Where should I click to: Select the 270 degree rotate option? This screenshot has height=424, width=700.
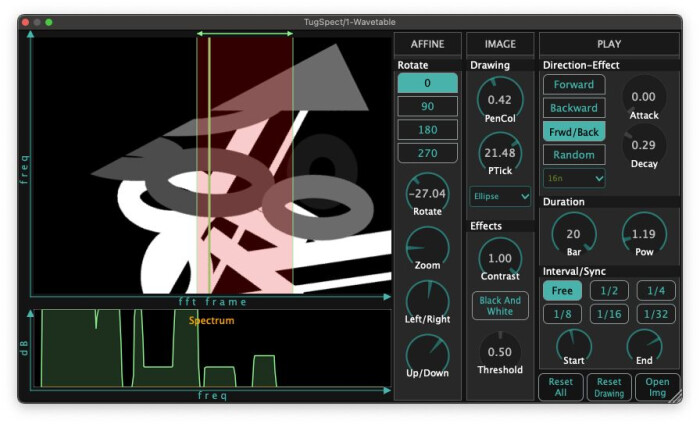pos(427,153)
